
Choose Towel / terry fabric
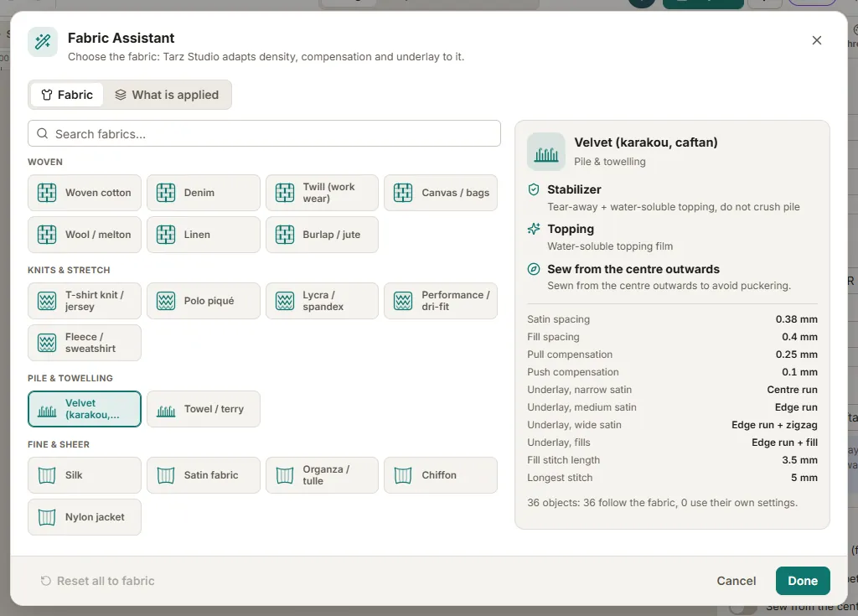tap(203, 409)
